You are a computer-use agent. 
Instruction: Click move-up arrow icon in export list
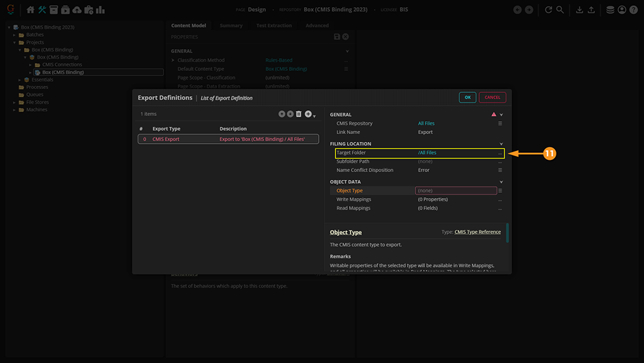281,114
